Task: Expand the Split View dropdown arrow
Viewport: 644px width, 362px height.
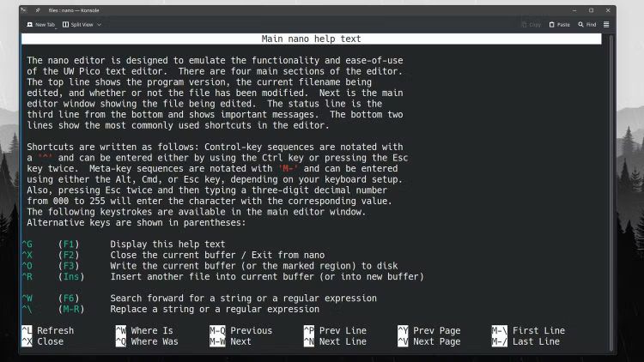Action: point(100,25)
